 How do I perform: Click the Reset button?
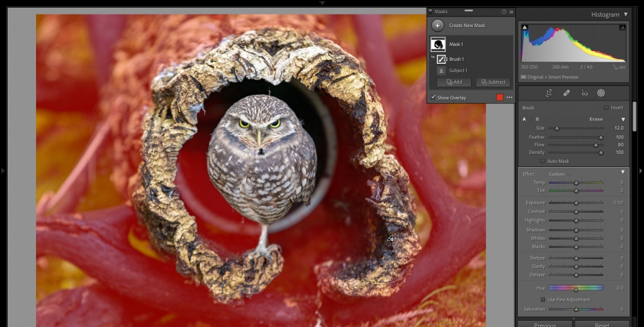[x=602, y=324]
